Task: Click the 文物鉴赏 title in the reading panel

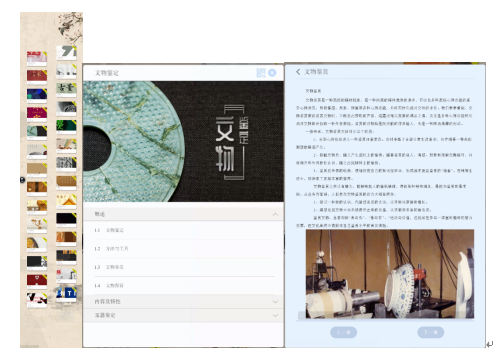Action: (316, 72)
